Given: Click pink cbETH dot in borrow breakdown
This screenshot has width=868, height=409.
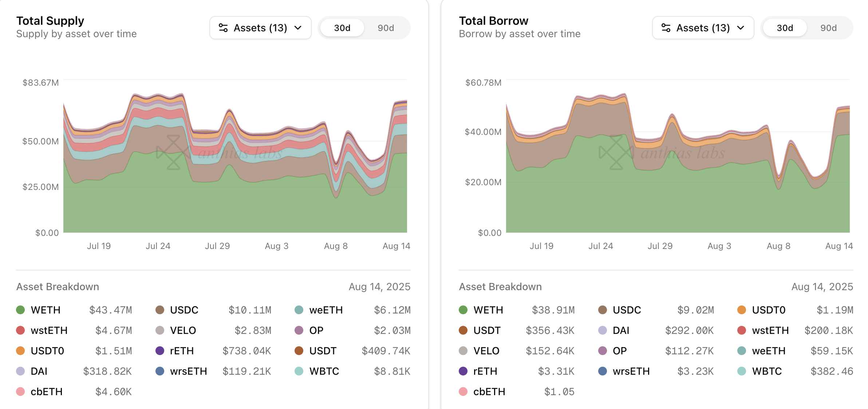Looking at the screenshot, I should (x=463, y=392).
